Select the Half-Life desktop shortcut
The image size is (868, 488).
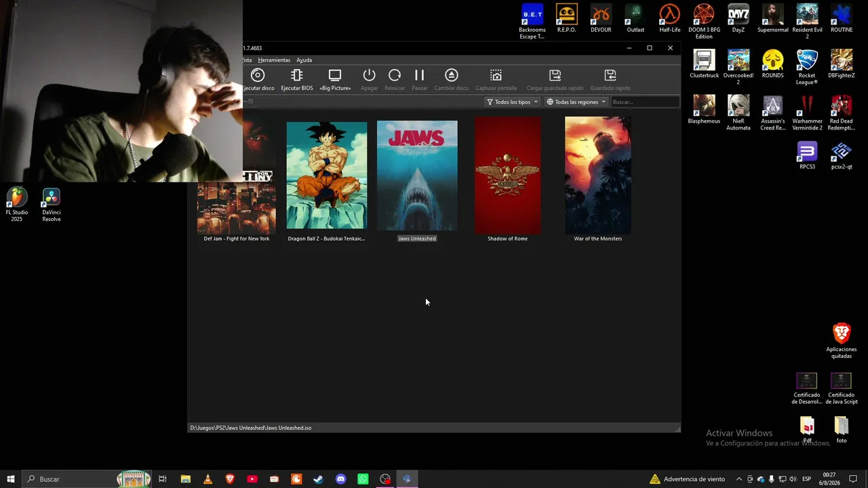[x=670, y=18]
